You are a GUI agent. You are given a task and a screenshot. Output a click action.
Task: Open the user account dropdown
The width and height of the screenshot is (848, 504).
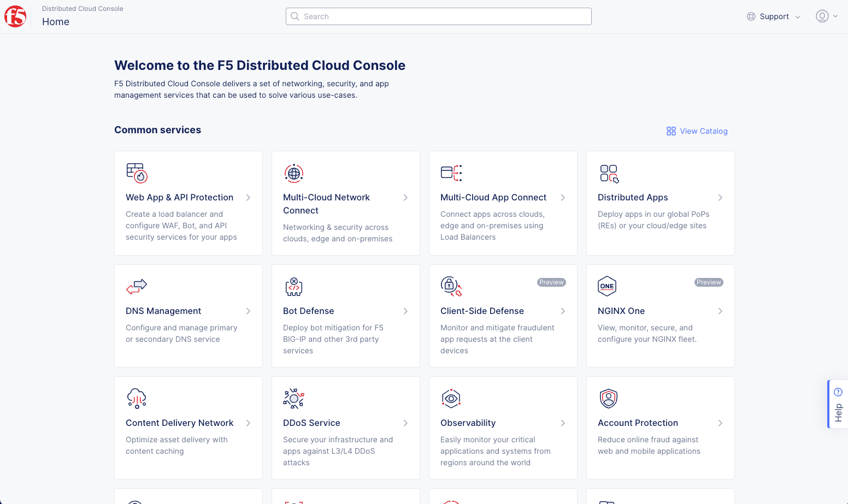pos(826,16)
